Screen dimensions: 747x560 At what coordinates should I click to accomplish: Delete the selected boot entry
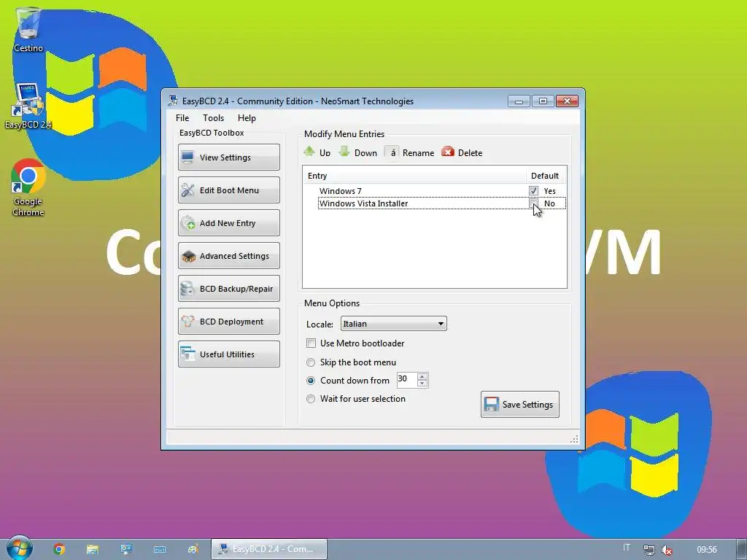pyautogui.click(x=462, y=152)
